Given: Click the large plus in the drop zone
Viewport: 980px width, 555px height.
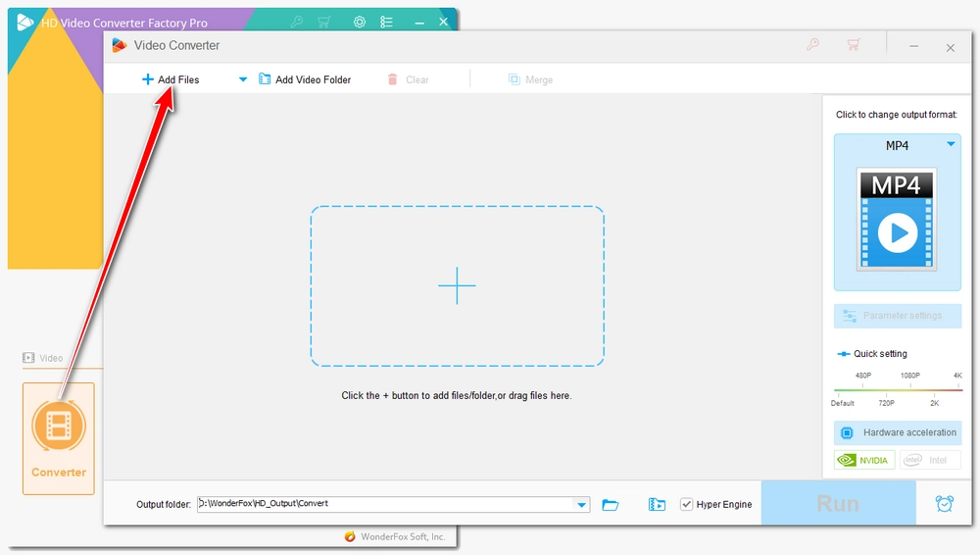Looking at the screenshot, I should point(457,285).
